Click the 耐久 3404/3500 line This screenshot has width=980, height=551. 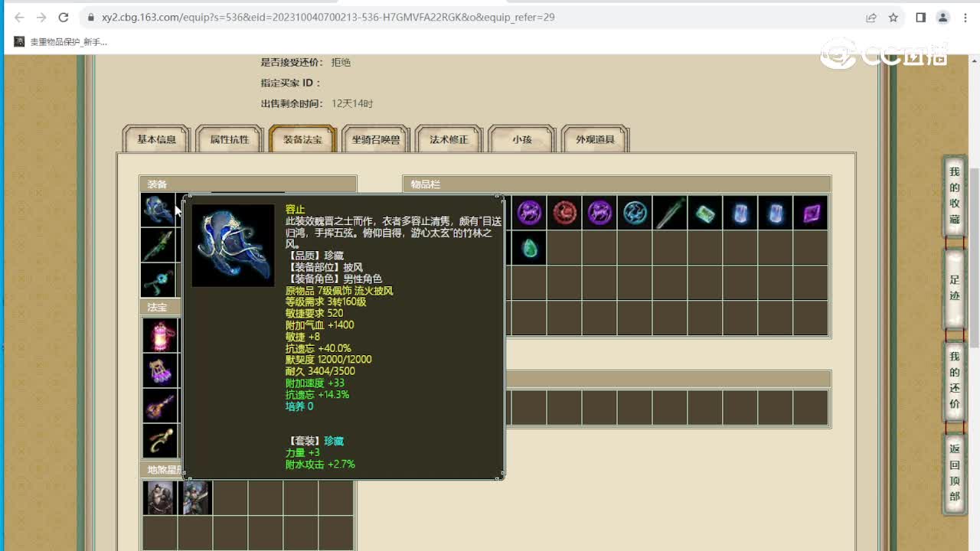point(320,371)
